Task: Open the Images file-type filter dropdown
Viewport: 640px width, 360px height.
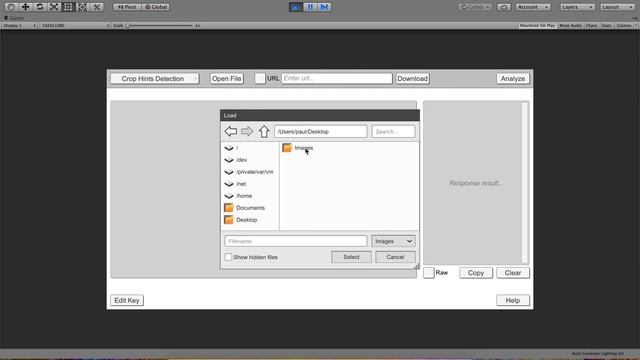Action: (393, 241)
